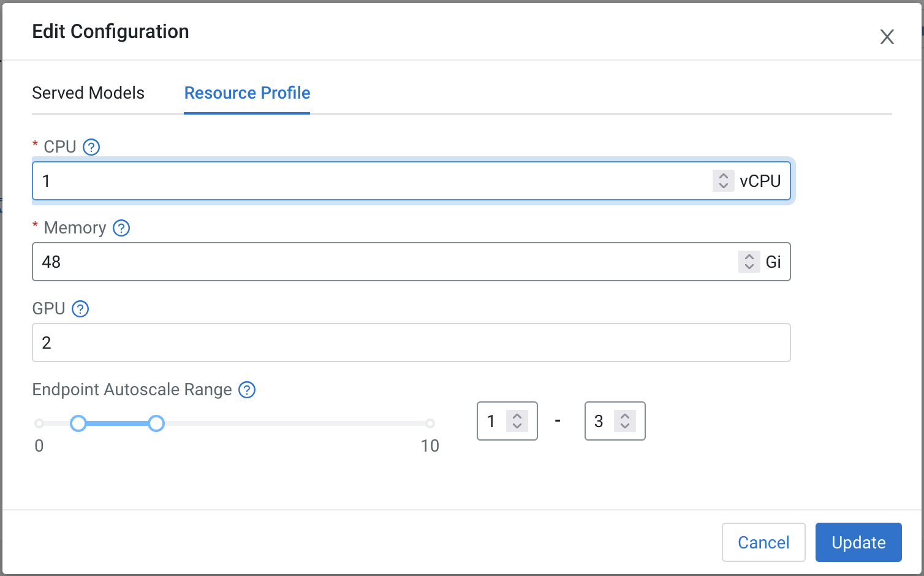Increase the CPU value with up arrow
The image size is (924, 576).
point(723,176)
